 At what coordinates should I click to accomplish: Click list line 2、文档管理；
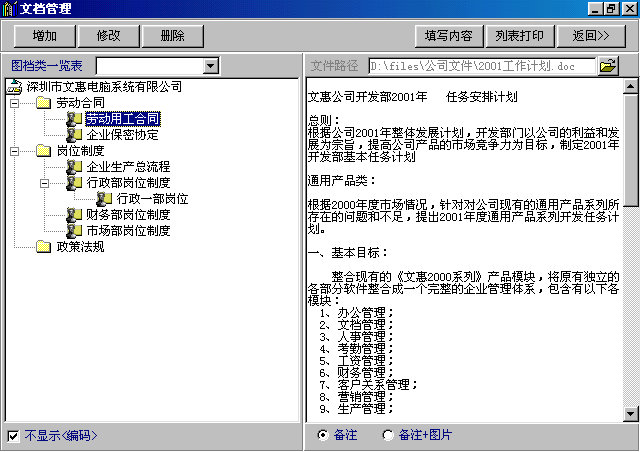357,325
